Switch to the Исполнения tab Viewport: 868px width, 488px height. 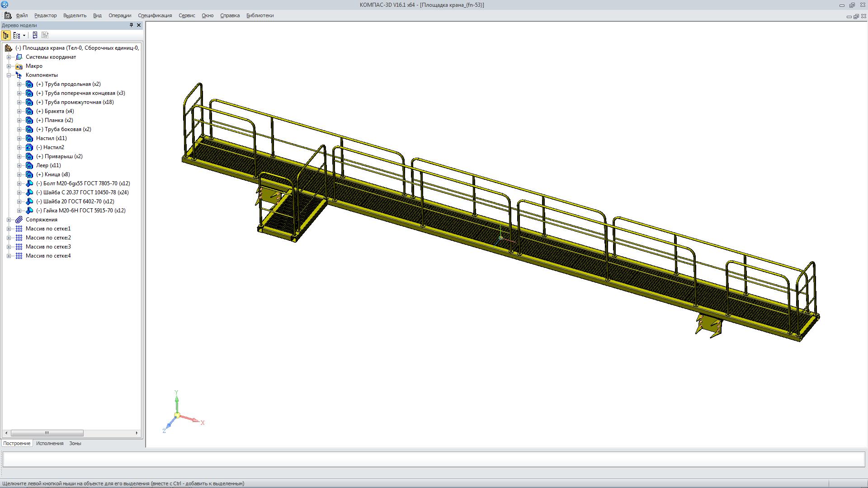click(x=50, y=443)
